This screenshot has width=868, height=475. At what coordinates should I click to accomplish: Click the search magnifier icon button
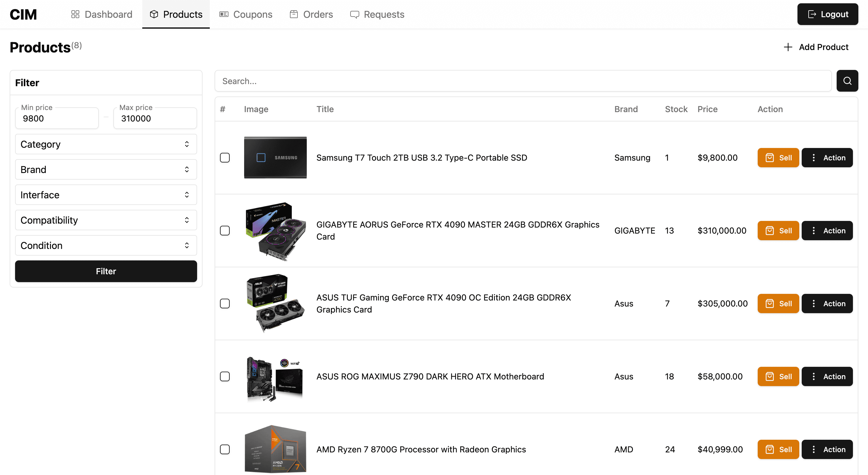pyautogui.click(x=847, y=81)
